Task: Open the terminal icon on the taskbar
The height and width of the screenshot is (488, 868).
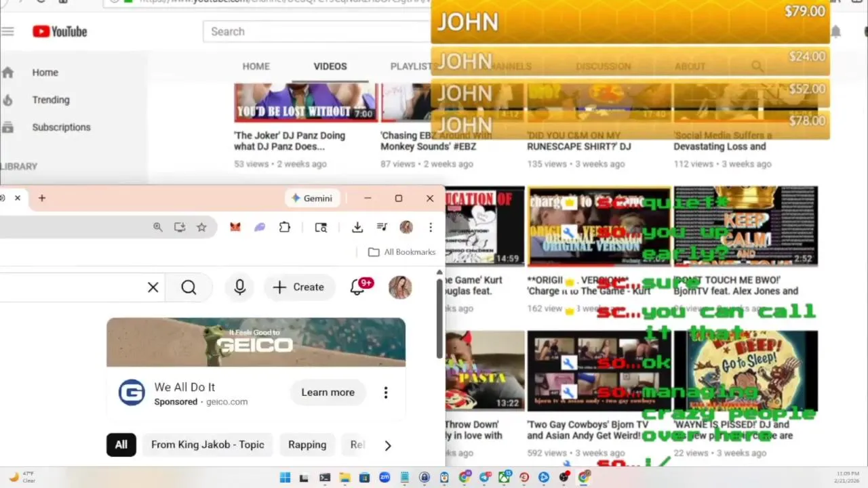Action: pos(325,477)
